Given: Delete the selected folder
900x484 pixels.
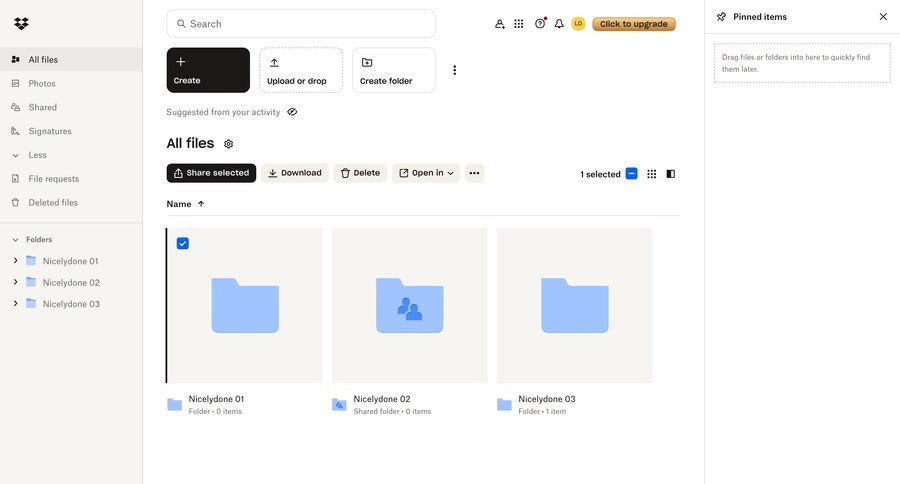Looking at the screenshot, I should coord(360,173).
